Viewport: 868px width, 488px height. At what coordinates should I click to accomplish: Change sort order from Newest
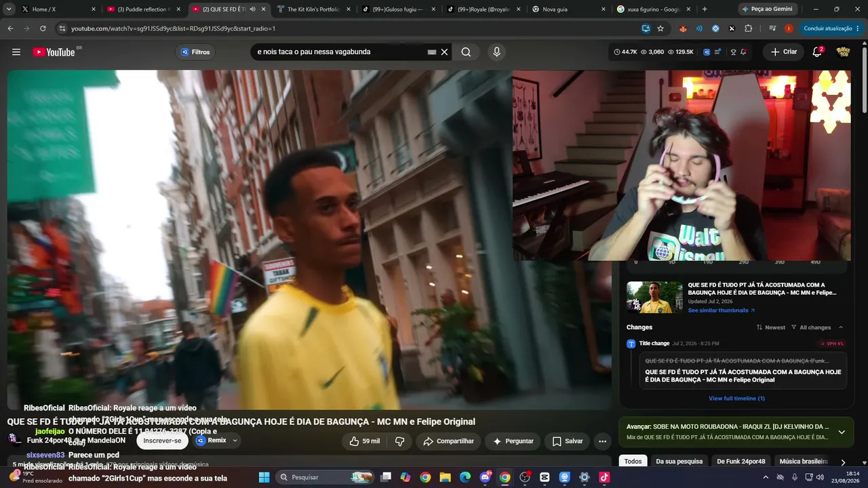(x=771, y=327)
